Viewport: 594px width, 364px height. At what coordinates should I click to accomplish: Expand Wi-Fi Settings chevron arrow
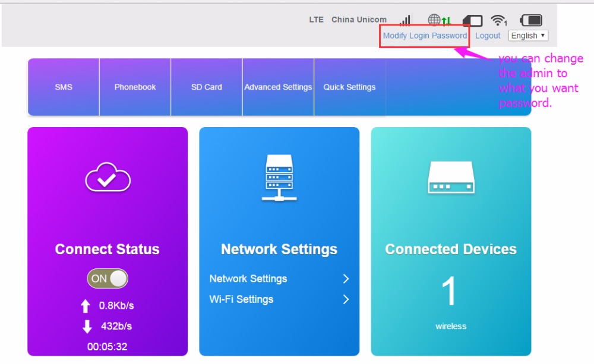point(346,300)
